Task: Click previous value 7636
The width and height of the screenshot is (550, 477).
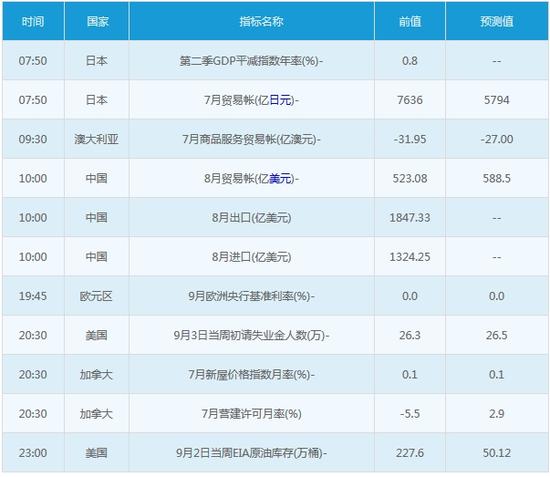Action: [x=410, y=100]
